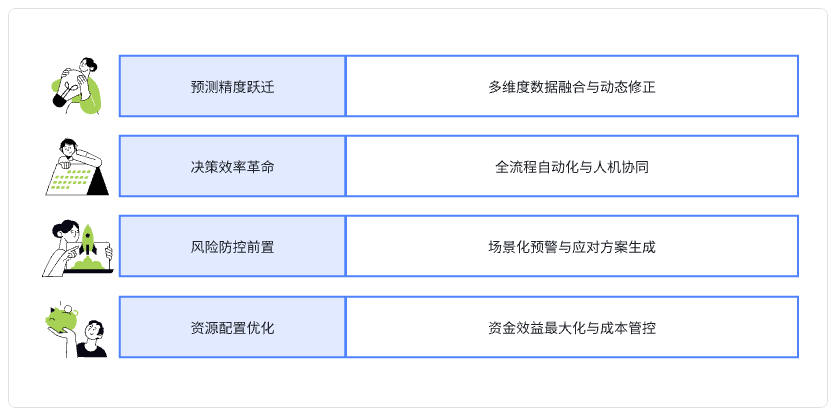Click the black triangle stand behind the calendar
836x413 pixels.
pos(101,184)
